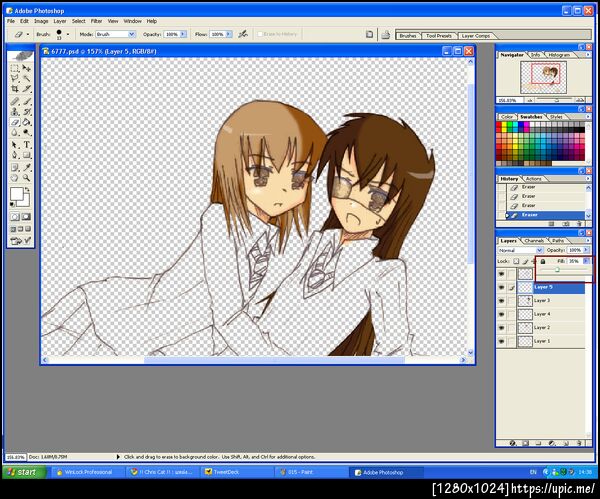Switch to 015 - Paint taskbar button
Image resolution: width=600 pixels, height=499 pixels.
311,472
